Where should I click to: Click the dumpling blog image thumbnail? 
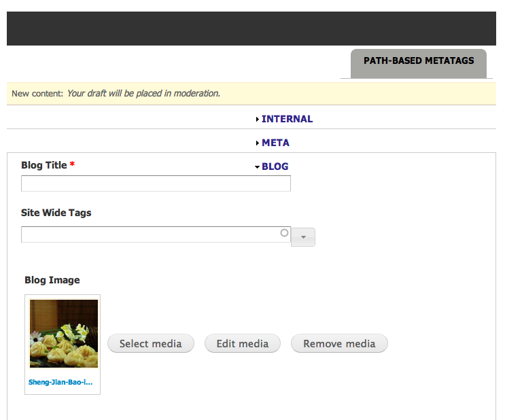[64, 334]
